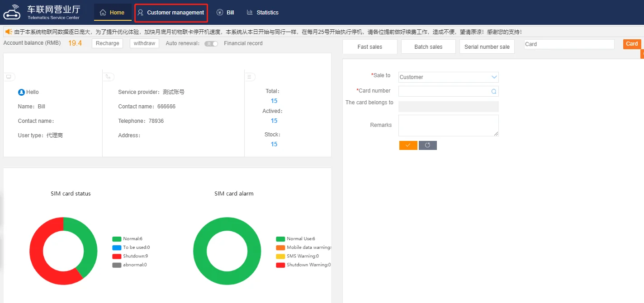Click the search icon in Card number field
This screenshot has height=303, width=644.
[x=494, y=91]
